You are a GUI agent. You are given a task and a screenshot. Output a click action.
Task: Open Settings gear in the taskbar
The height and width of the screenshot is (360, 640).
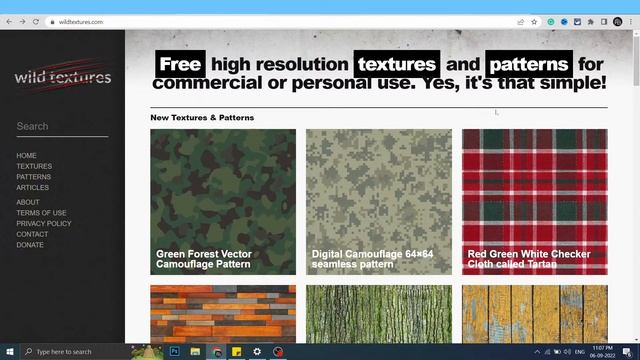257,351
